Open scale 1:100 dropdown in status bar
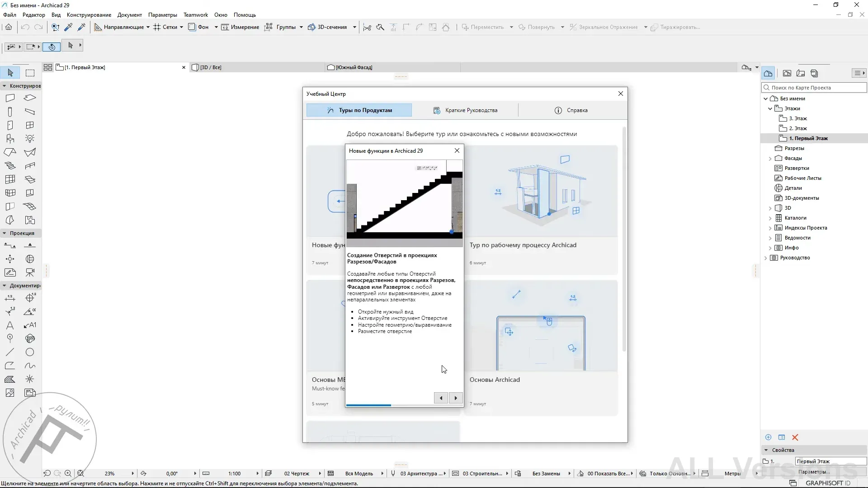Screen dimensions: 868x488 pyautogui.click(x=257, y=474)
